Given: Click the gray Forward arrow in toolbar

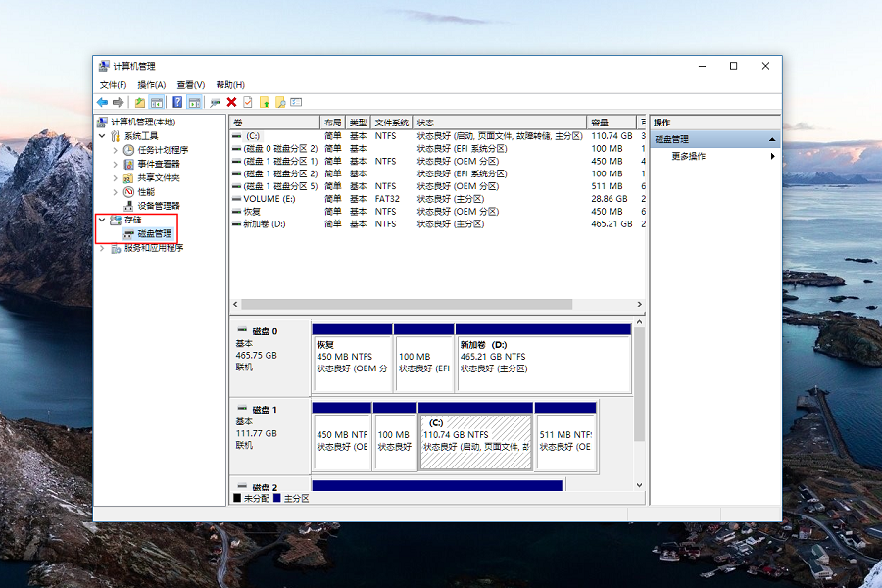Looking at the screenshot, I should [x=118, y=102].
